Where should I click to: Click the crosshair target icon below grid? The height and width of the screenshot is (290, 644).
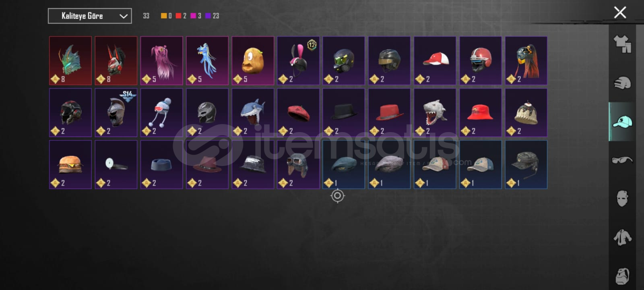point(337,196)
